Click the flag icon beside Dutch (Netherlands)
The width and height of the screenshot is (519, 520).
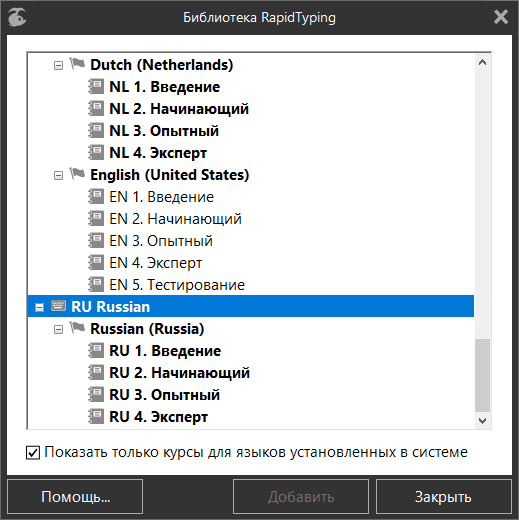77,63
